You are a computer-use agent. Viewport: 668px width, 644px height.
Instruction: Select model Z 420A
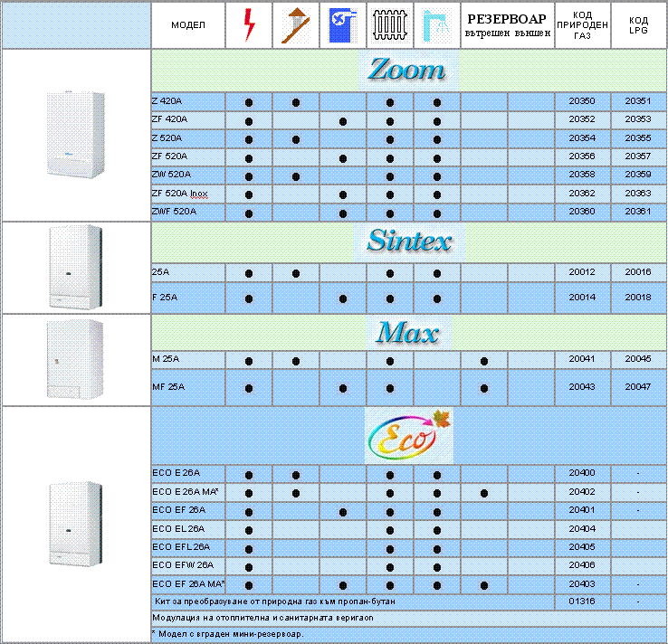(x=167, y=101)
